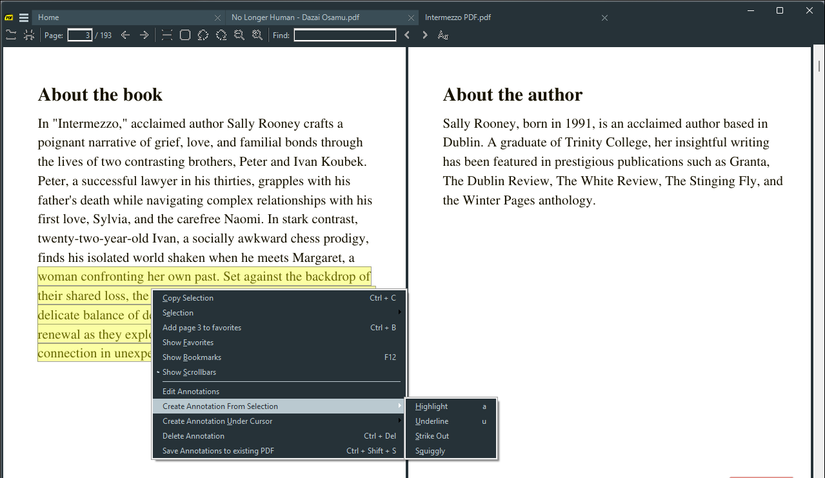This screenshot has width=825, height=478.
Task: Close the Intermezzo PDF tab
Action: 605,17
